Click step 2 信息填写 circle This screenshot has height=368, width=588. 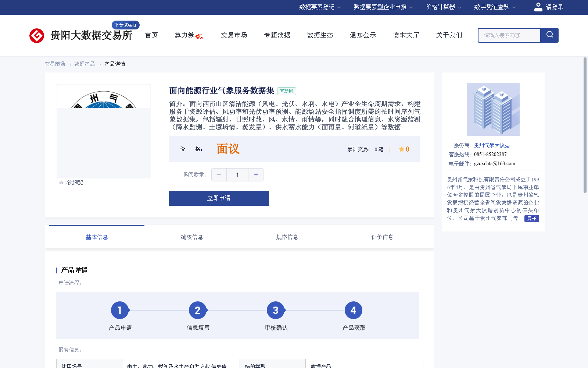tap(198, 311)
